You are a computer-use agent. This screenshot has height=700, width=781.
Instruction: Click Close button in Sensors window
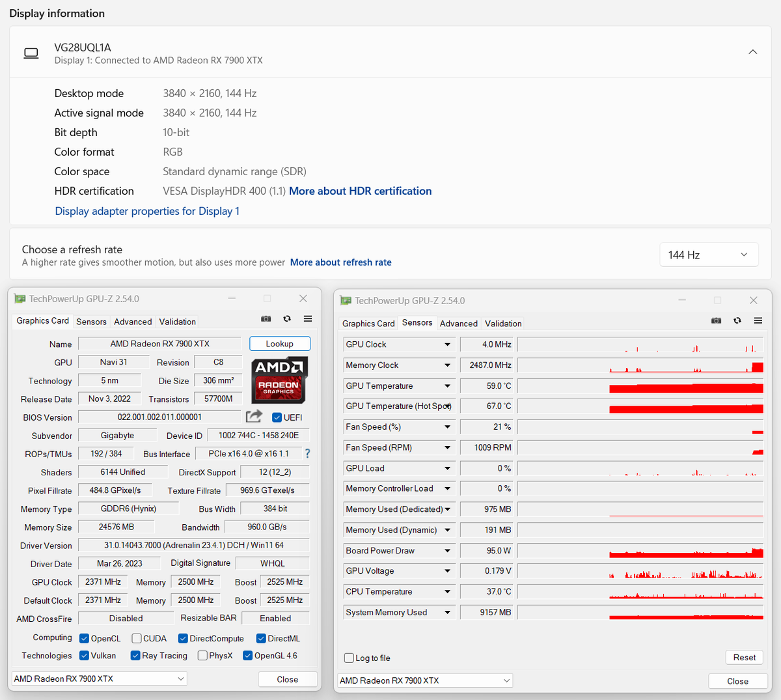pos(737,681)
